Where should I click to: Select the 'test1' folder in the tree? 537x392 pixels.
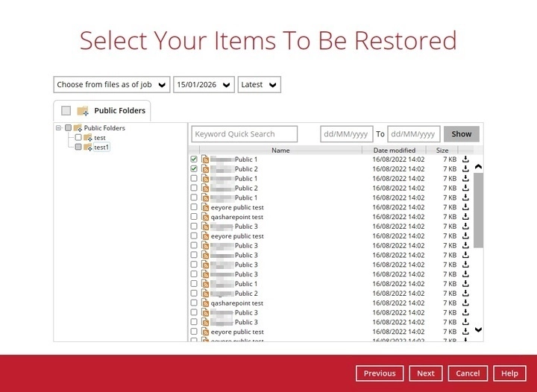[101, 147]
